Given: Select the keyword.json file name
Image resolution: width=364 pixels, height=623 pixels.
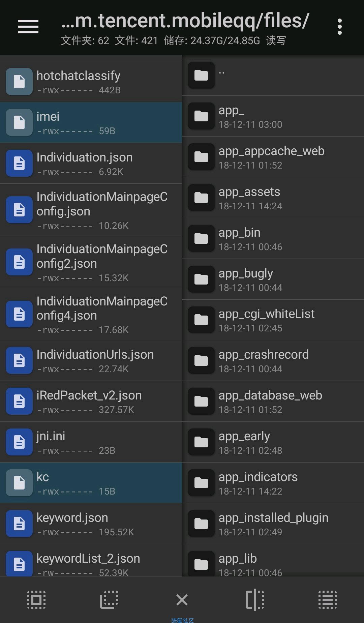Looking at the screenshot, I should pos(72,518).
